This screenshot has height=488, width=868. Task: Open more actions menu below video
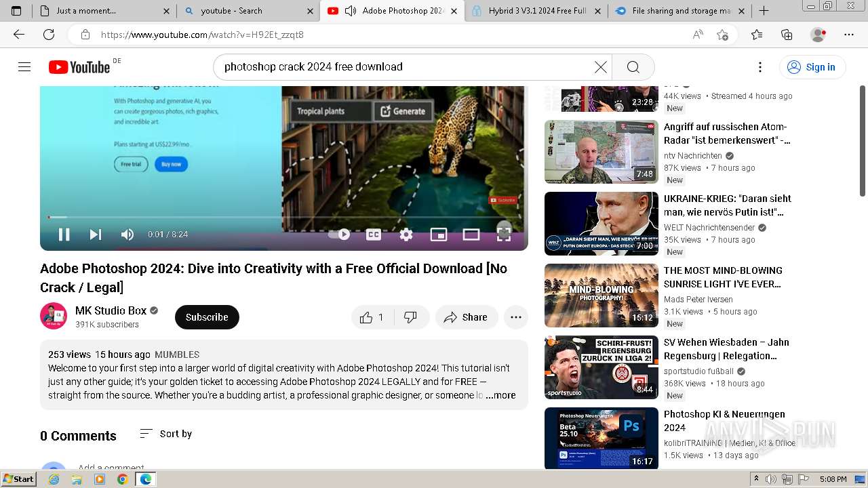[x=516, y=317]
